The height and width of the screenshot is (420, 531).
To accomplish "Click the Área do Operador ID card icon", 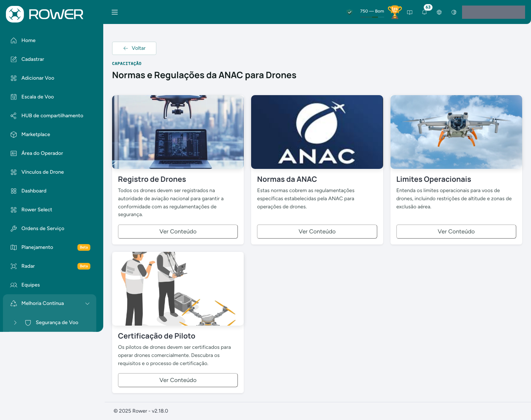I will coord(14,153).
